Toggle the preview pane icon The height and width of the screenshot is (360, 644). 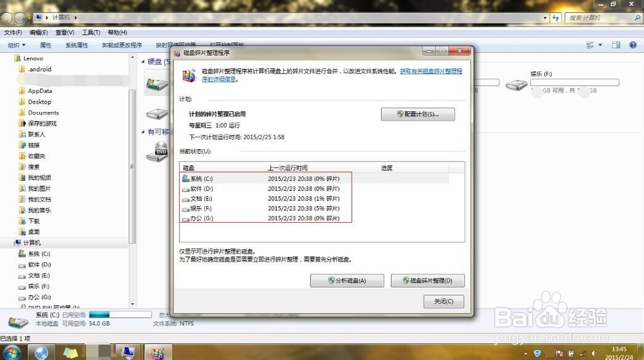pos(616,44)
